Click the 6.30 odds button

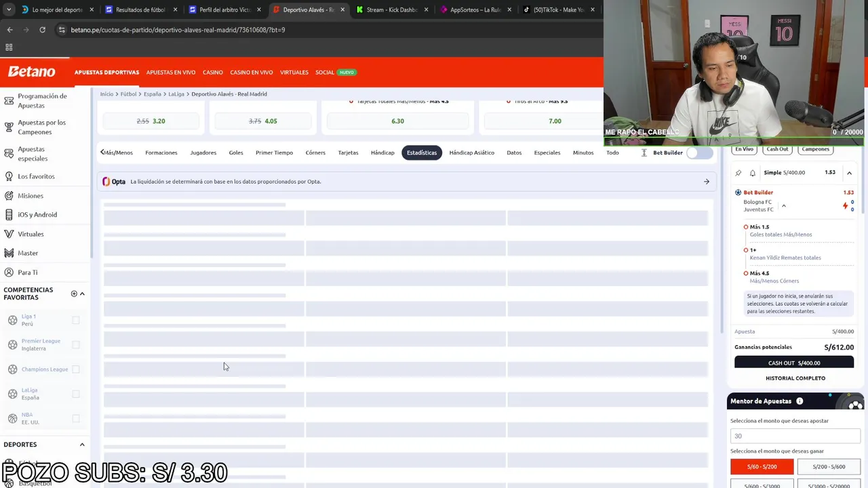pyautogui.click(x=397, y=121)
